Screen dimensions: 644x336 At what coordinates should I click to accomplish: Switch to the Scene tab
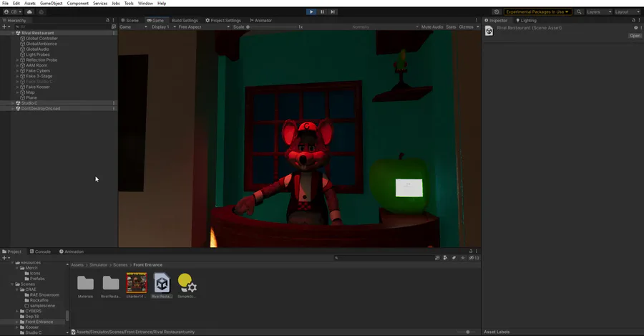(x=130, y=20)
